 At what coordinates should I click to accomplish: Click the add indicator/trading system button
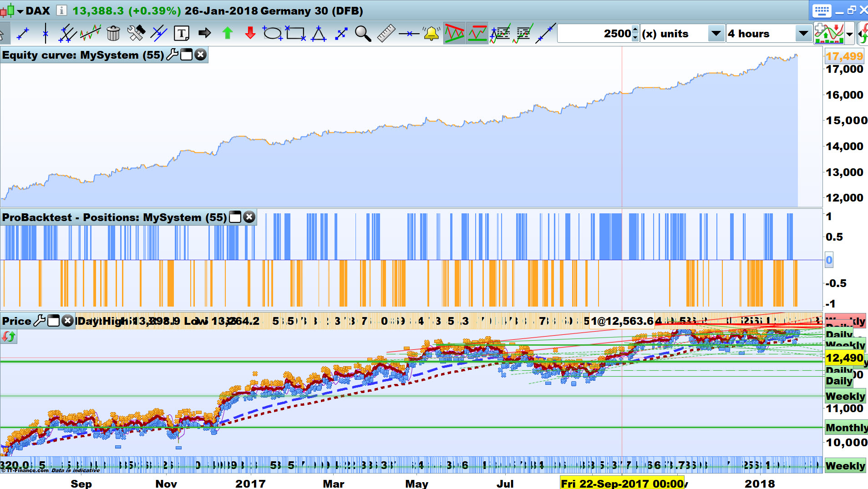829,34
